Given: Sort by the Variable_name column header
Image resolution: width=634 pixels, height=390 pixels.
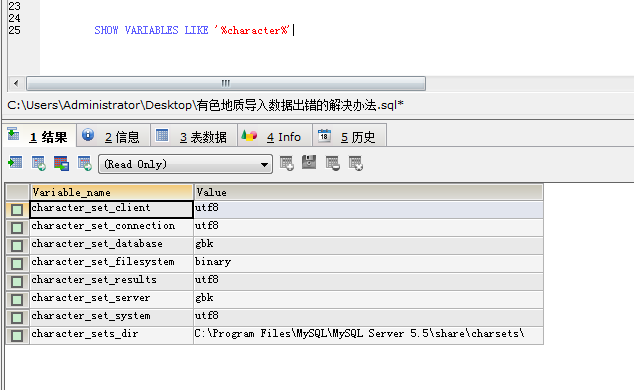Looking at the screenshot, I should tap(112, 192).
